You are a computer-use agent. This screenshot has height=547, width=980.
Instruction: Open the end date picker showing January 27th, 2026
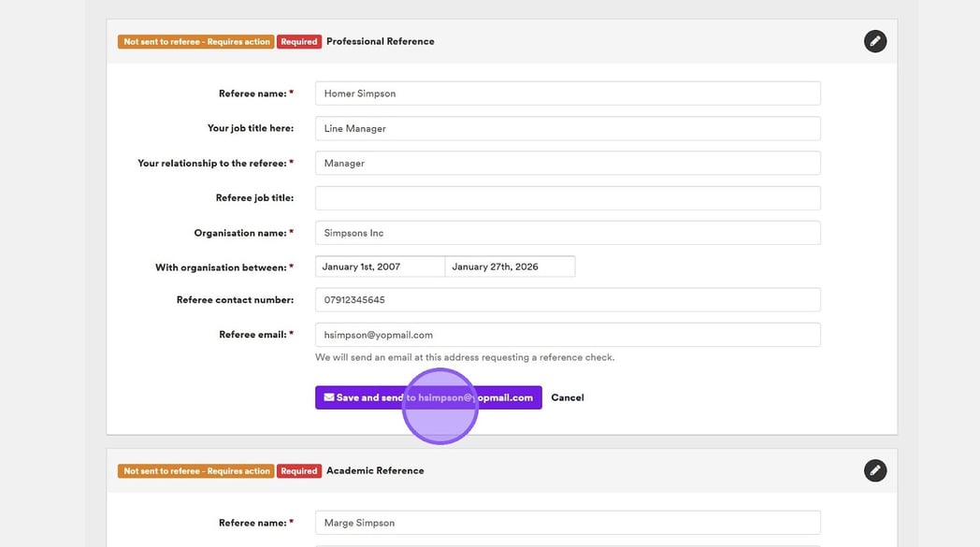click(510, 266)
